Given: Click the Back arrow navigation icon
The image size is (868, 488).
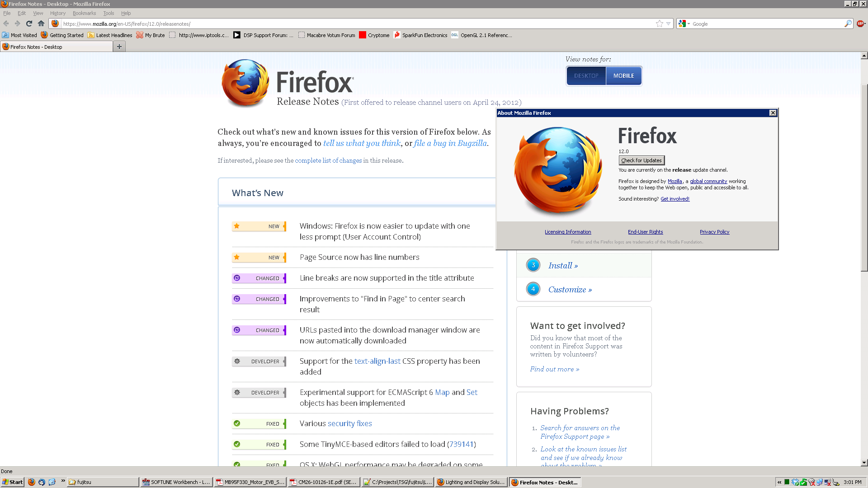Looking at the screenshot, I should coord(6,23).
